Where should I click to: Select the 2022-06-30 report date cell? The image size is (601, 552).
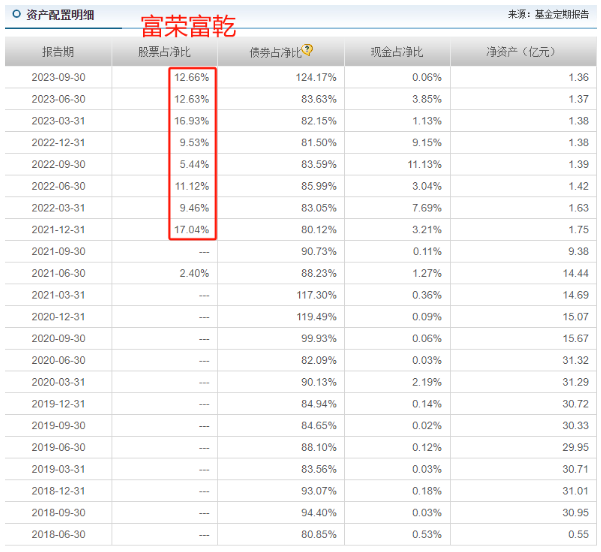58,186
